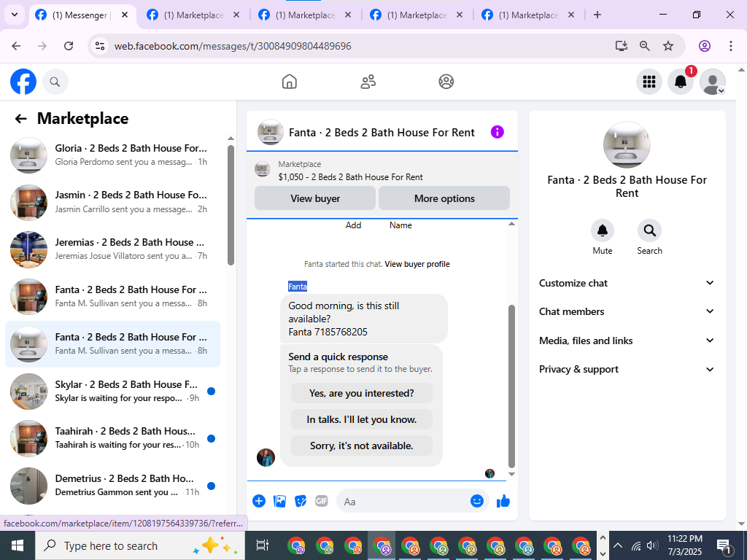
Task: Open the Windows notification center icon
Action: pyautogui.click(x=724, y=545)
